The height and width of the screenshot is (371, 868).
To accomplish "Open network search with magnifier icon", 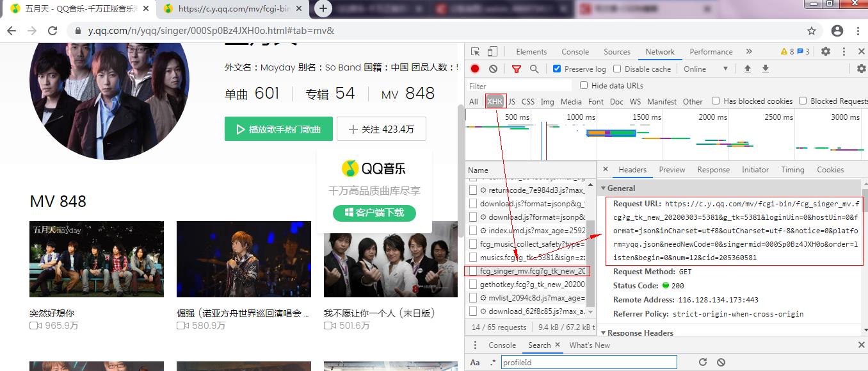I will pos(534,69).
